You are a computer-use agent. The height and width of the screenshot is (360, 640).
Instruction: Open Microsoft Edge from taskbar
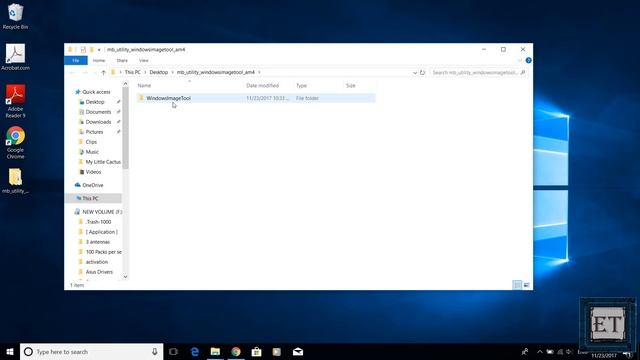[195, 351]
